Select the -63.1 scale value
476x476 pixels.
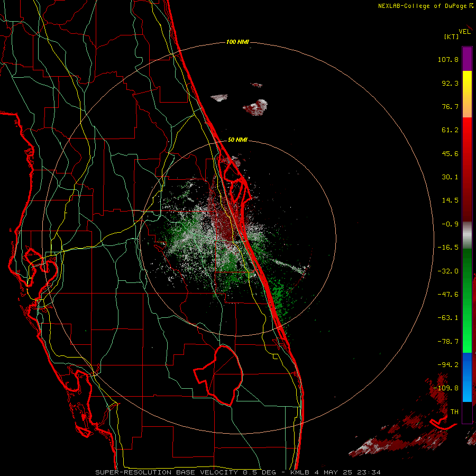point(448,318)
